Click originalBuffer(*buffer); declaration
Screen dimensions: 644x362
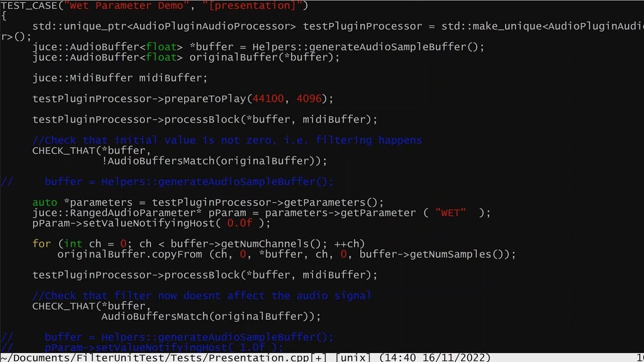pos(265,57)
